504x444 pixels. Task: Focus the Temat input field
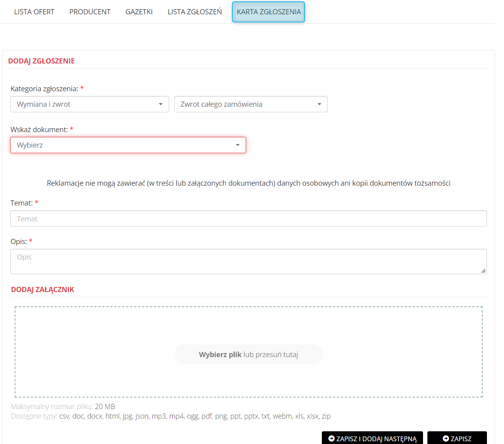point(248,219)
